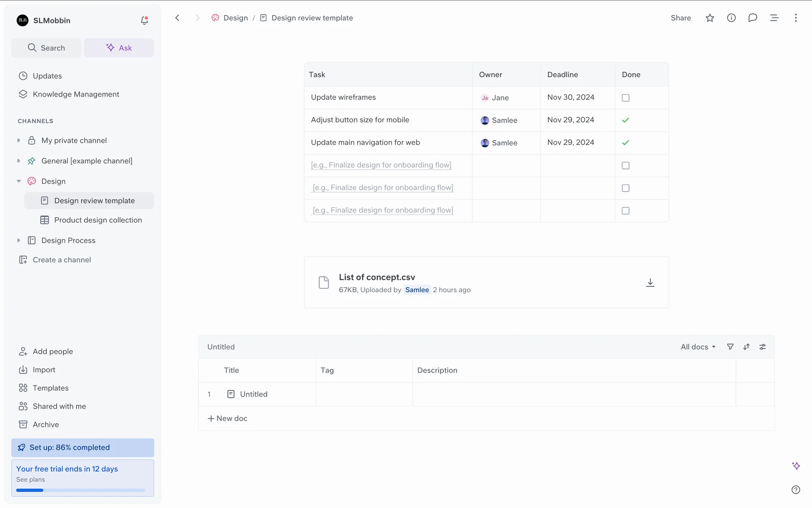The height and width of the screenshot is (508, 812).
Task: Select Templates in the sidebar
Action: [50, 388]
